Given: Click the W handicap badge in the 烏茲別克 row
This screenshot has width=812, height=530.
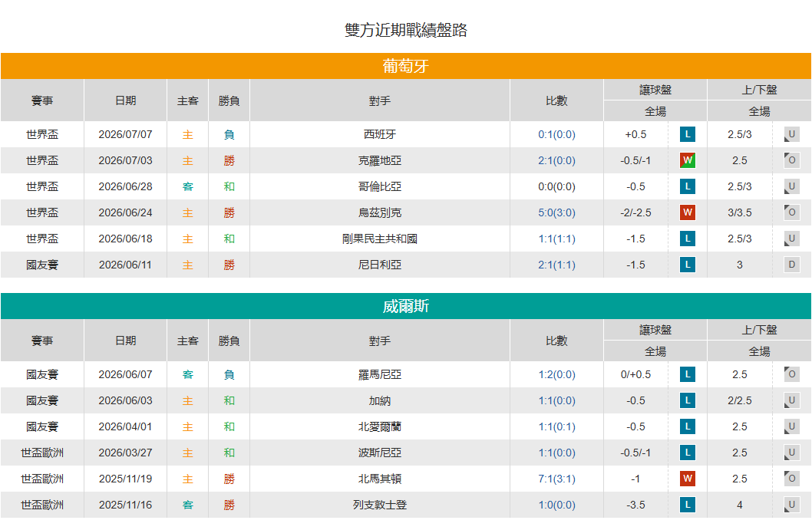Looking at the screenshot, I should [x=687, y=212].
